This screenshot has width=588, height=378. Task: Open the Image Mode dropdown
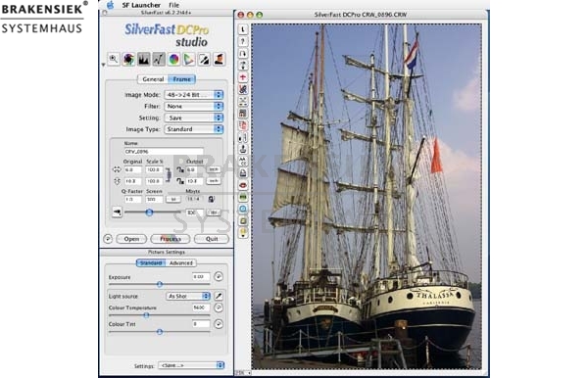pyautogui.click(x=194, y=95)
